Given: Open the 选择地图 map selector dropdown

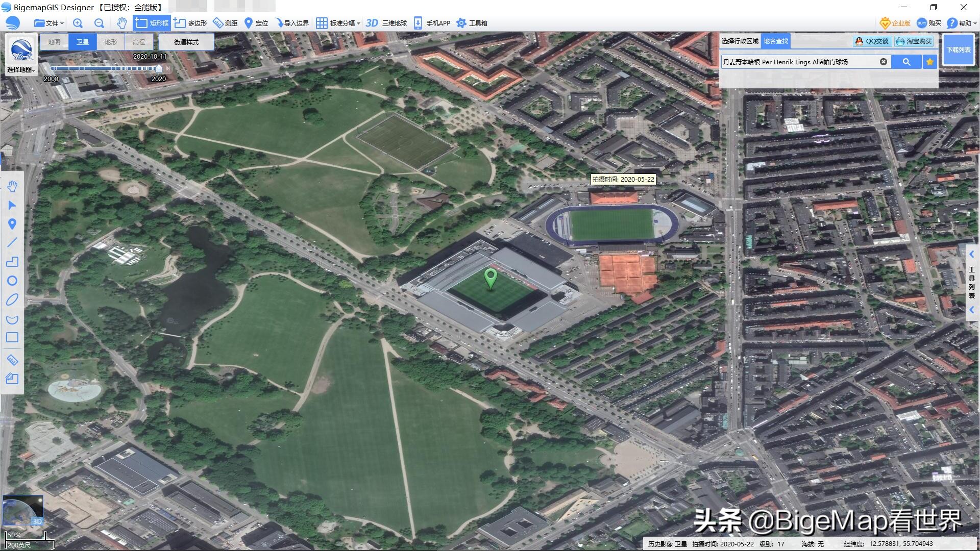Looking at the screenshot, I should point(20,70).
